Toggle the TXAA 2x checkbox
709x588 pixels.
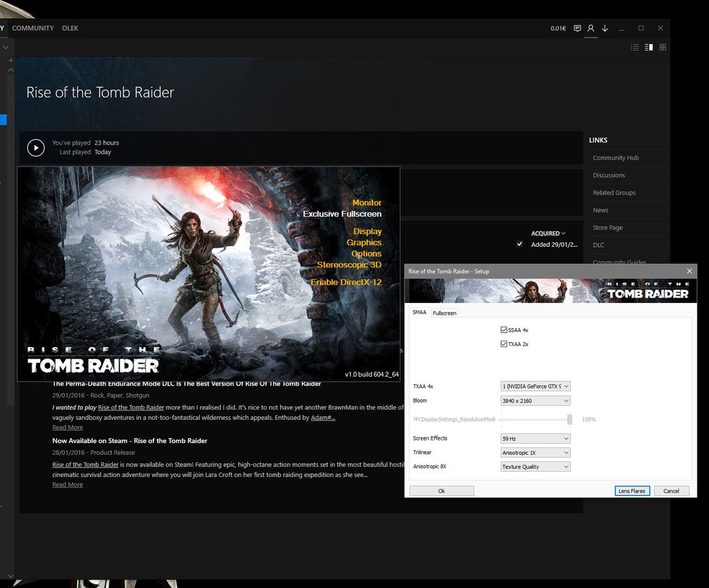[504, 344]
